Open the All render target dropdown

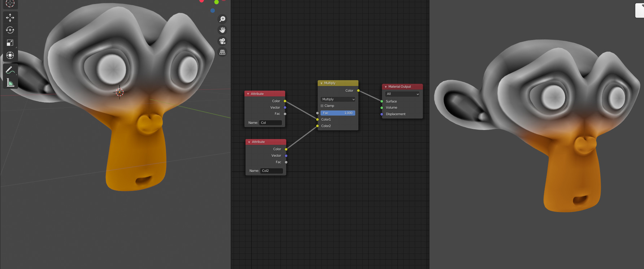402,94
